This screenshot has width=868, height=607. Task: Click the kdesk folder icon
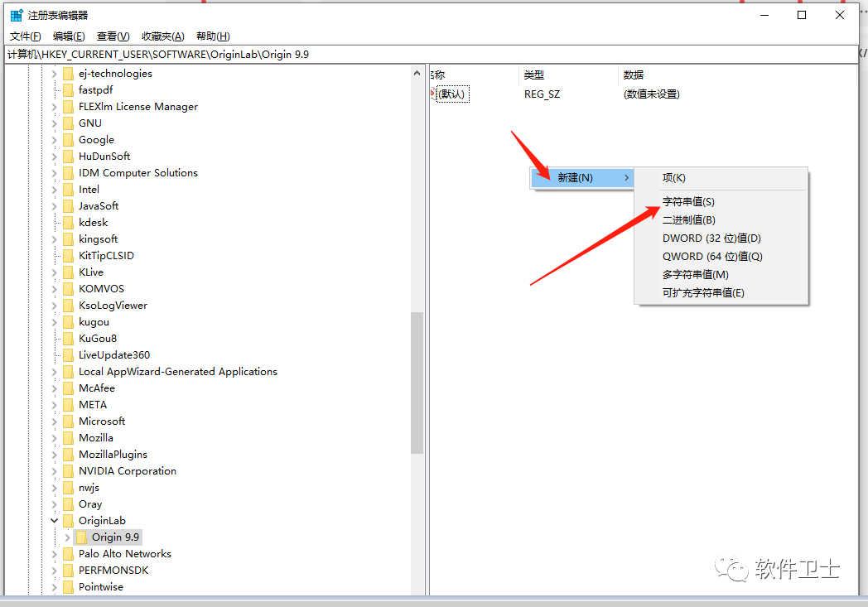pos(68,223)
